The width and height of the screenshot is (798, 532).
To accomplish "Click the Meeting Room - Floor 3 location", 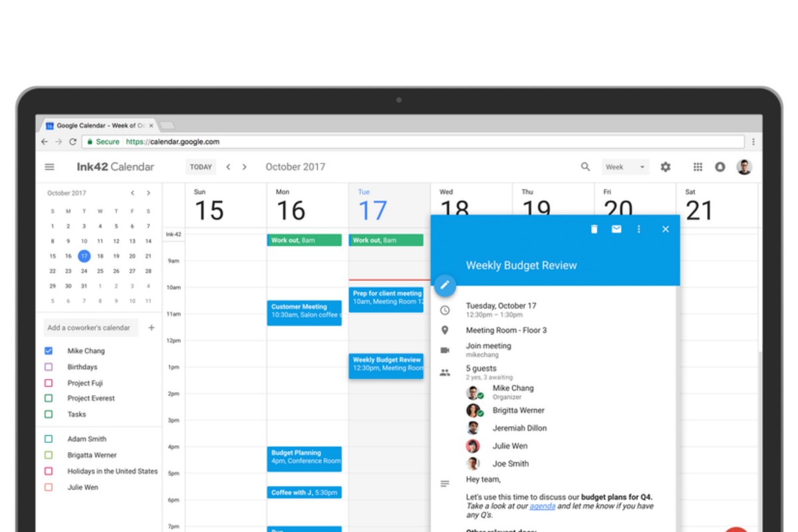I will [x=506, y=330].
